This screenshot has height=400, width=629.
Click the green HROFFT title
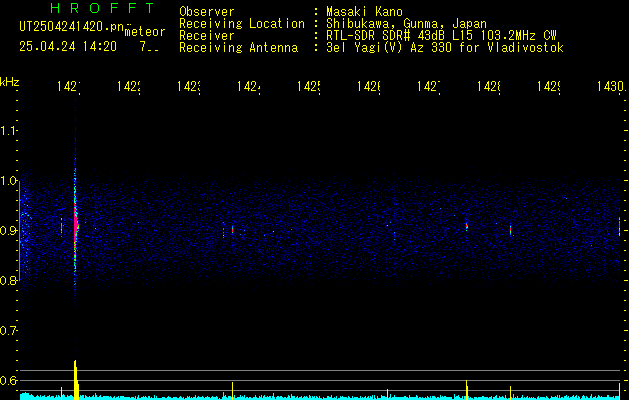coord(102,8)
